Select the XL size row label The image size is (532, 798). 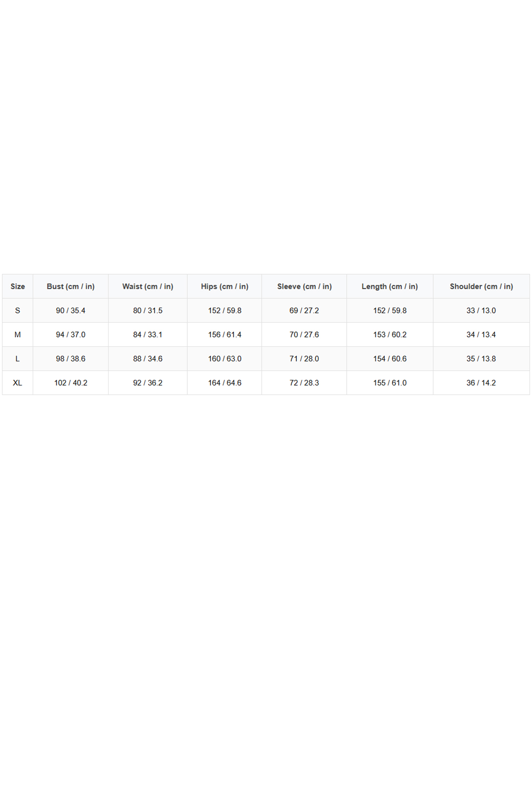pyautogui.click(x=18, y=383)
